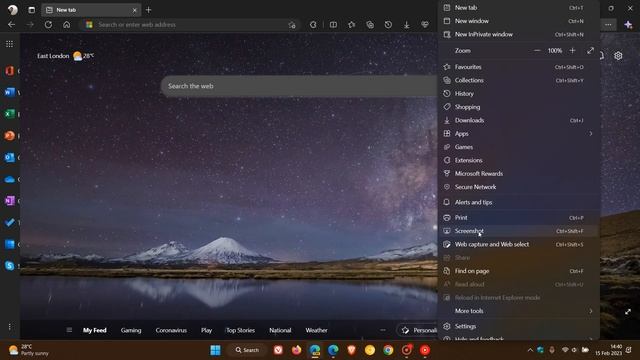Switch to Coronavirus feed tab
This screenshot has width=640, height=360.
(x=171, y=330)
